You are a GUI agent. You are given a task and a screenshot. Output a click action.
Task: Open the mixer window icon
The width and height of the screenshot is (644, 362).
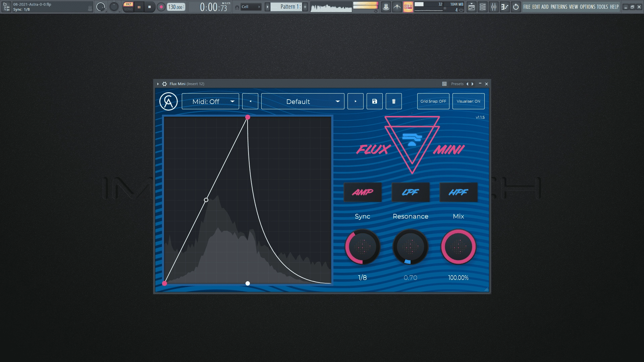pyautogui.click(x=494, y=7)
